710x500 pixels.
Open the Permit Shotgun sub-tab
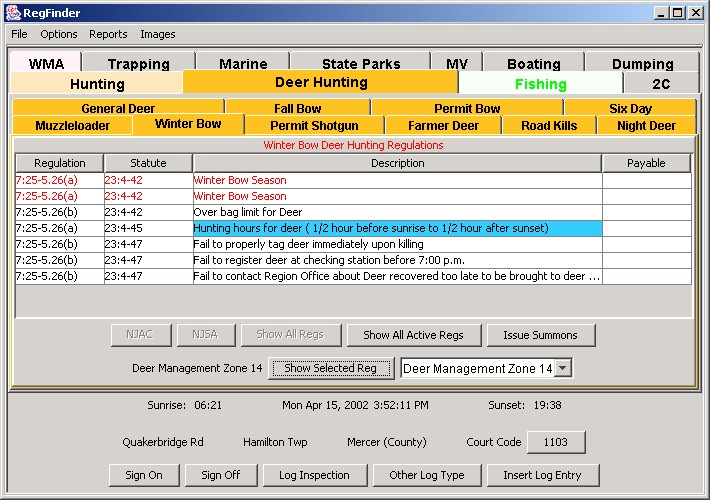[x=314, y=125]
